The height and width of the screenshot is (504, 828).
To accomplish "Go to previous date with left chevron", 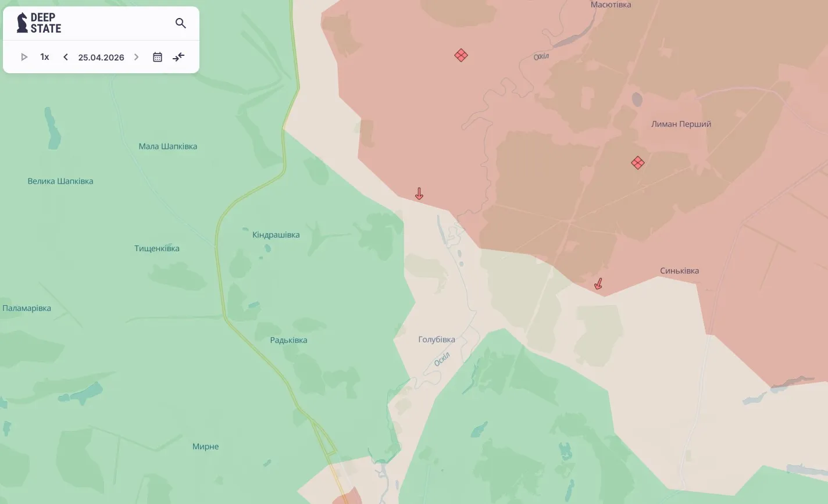I will (x=66, y=57).
